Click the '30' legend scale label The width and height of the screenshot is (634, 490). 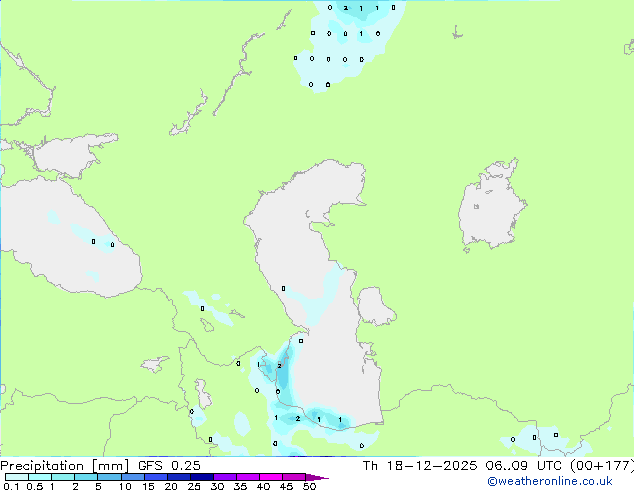(x=217, y=486)
